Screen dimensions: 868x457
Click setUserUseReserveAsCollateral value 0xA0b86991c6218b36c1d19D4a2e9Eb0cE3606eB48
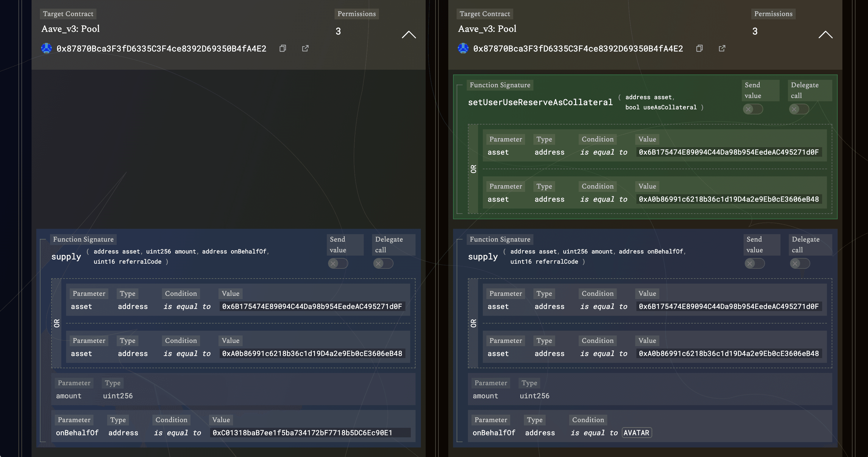(x=729, y=199)
